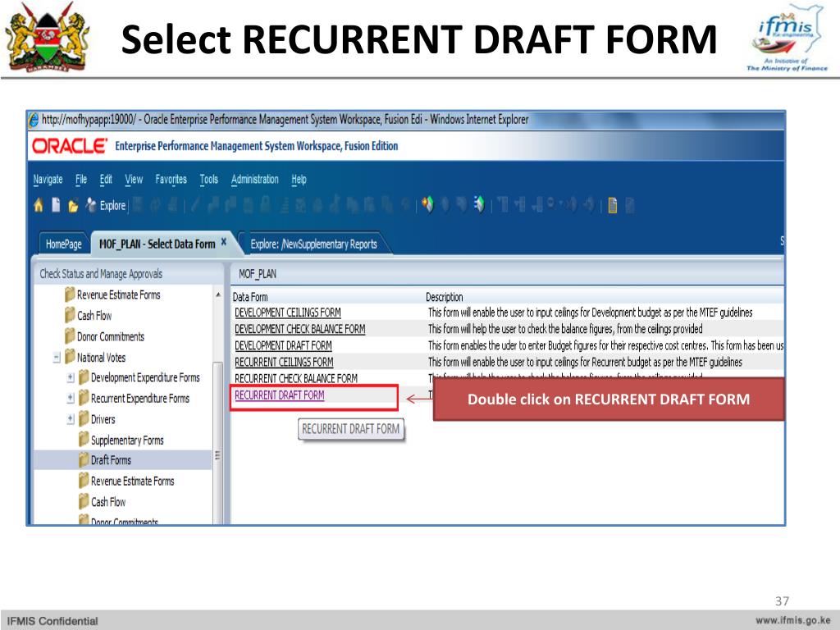Select Cash Flow folder above the first Donor Commitments

[x=94, y=316]
